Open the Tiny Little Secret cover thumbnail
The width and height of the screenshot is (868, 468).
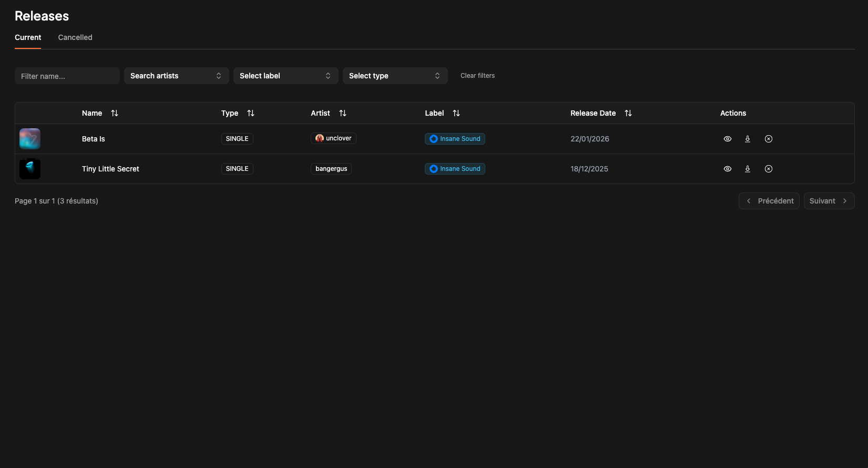(x=30, y=169)
